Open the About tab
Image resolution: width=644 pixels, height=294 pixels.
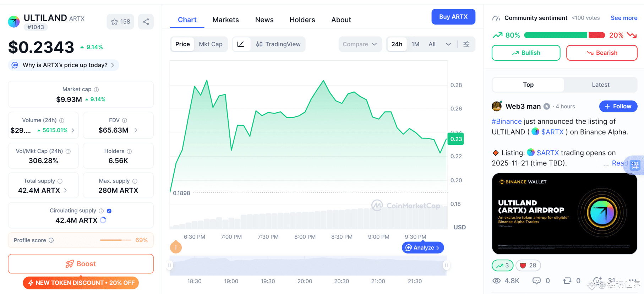point(341,20)
